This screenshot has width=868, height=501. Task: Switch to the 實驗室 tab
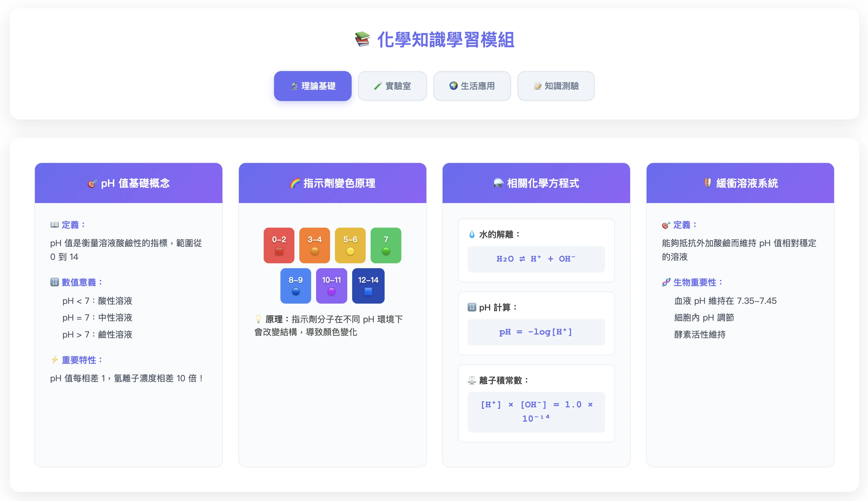392,86
